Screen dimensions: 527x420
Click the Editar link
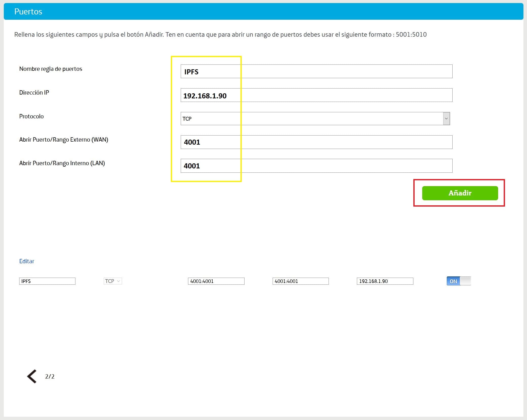click(x=27, y=261)
